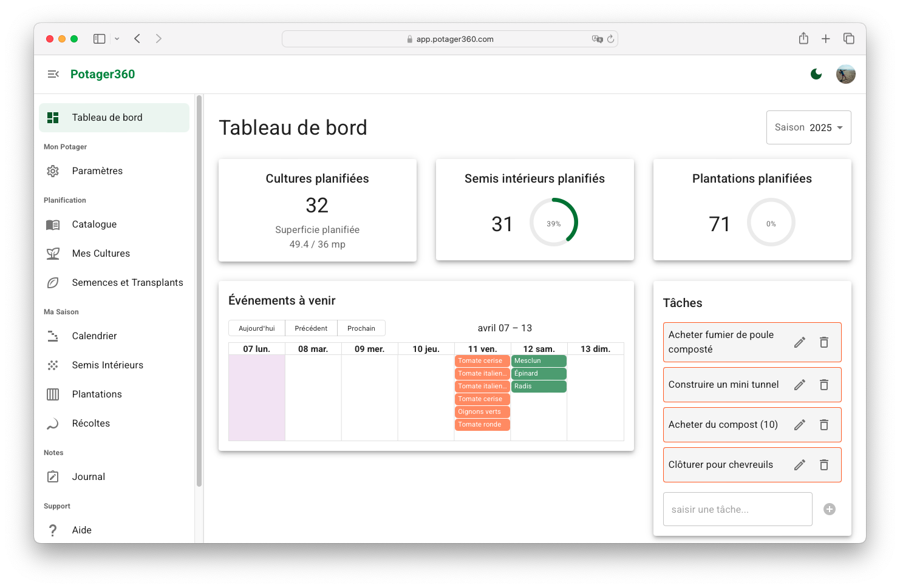Show next week with the Prochain button
The image size is (900, 588).
361,328
